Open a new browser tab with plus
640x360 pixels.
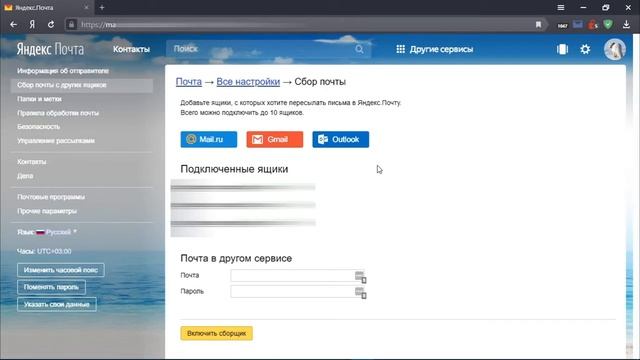point(102,7)
